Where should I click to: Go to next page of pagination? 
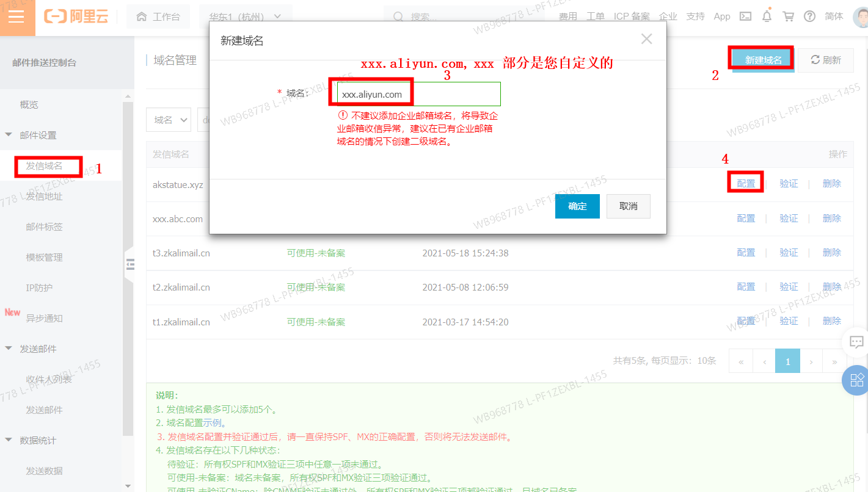[811, 361]
